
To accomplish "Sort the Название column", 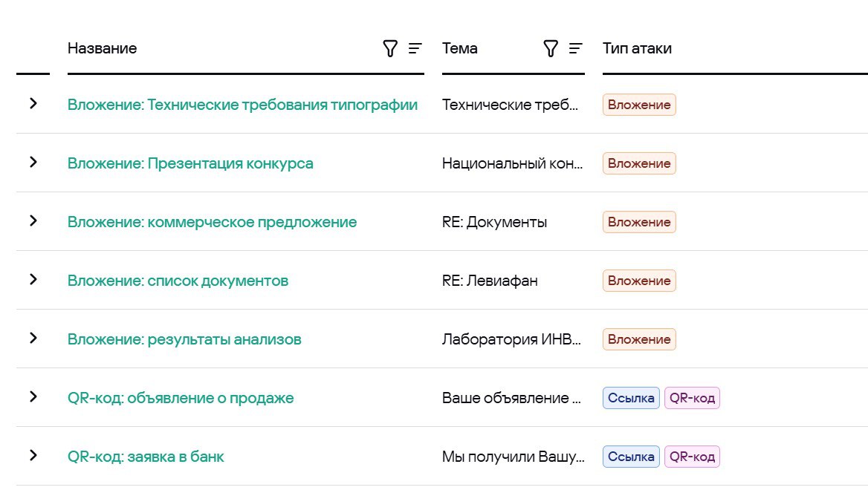I will pyautogui.click(x=415, y=49).
